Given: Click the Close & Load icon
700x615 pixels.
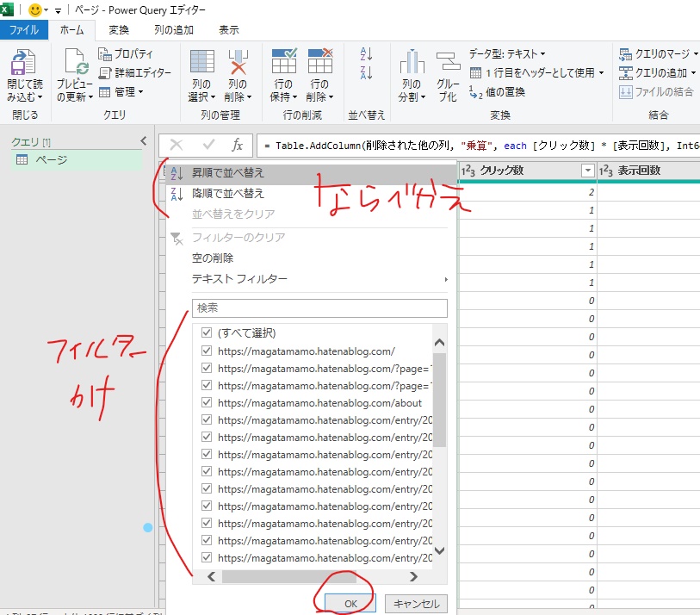Looking at the screenshot, I should [x=23, y=62].
